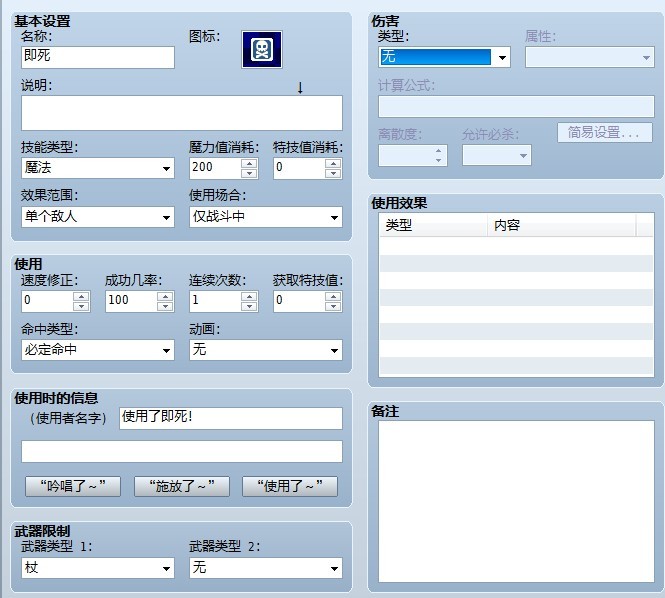Image resolution: width=665 pixels, height=598 pixels.
Task: Increase 获取特技值 with the up arrow
Action: (333, 296)
